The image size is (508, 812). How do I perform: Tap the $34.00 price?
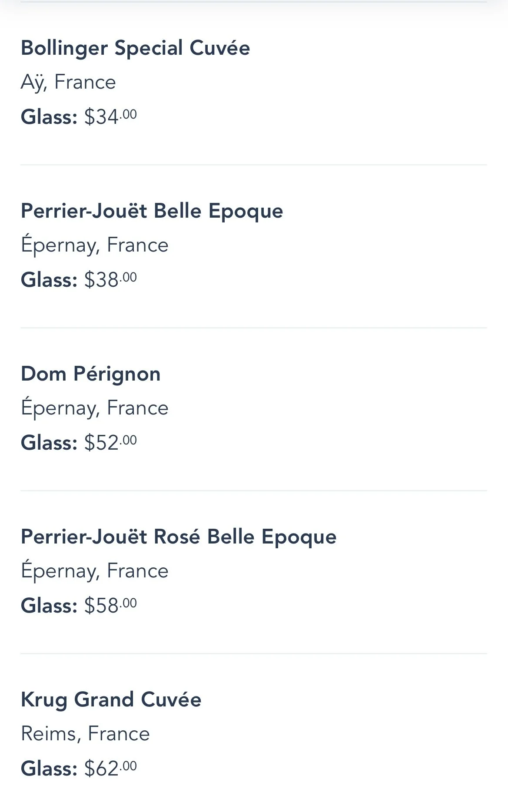(x=110, y=116)
